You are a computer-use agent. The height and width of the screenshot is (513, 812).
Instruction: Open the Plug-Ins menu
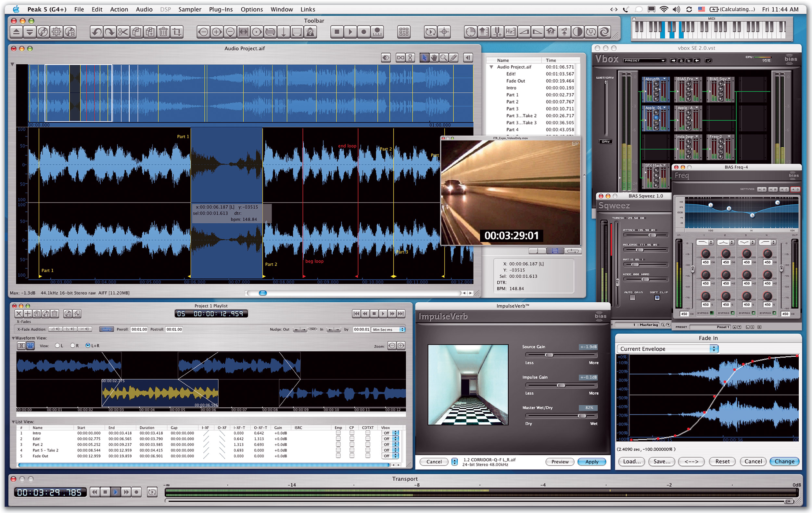221,9
